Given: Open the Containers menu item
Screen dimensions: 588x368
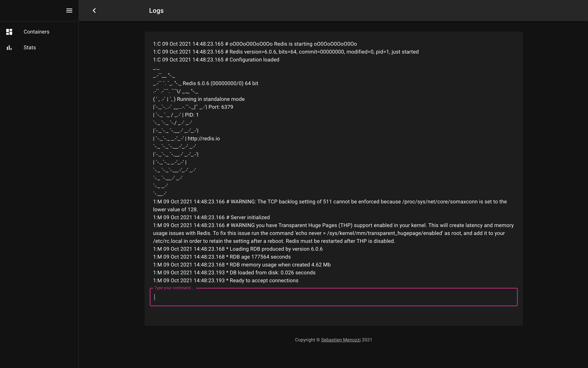Looking at the screenshot, I should point(36,32).
